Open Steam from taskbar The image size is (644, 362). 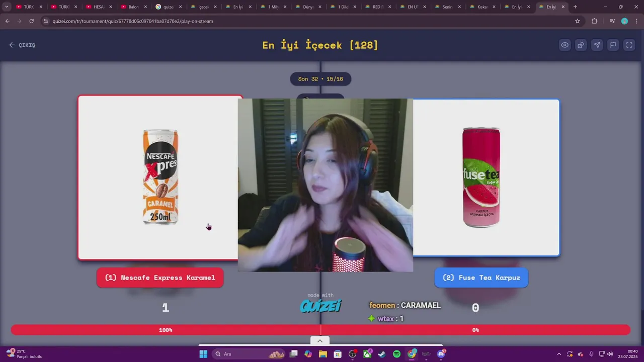(382, 354)
